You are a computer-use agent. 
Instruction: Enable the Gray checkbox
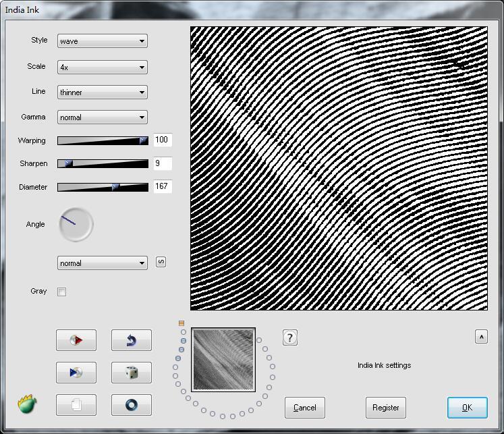pyautogui.click(x=62, y=292)
